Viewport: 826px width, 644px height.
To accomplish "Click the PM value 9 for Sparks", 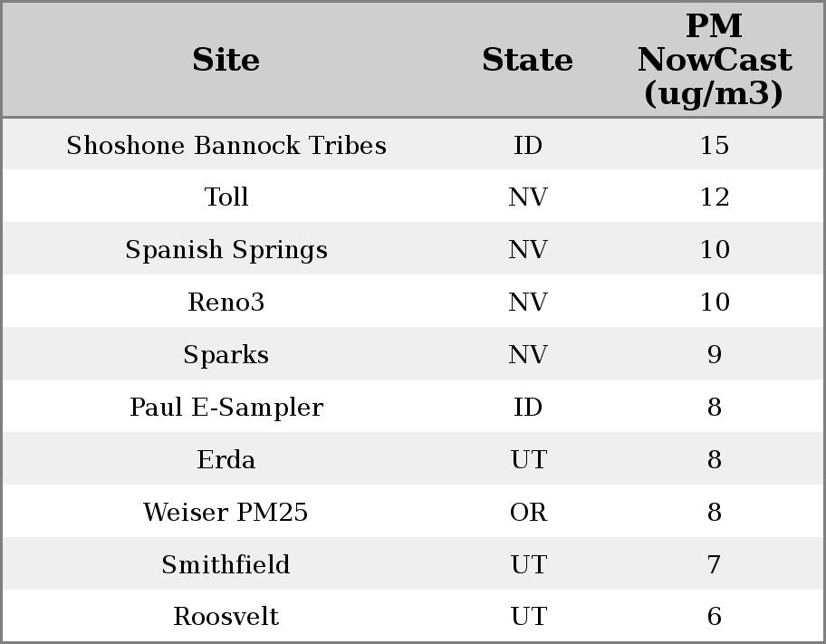I will click(x=714, y=355).
